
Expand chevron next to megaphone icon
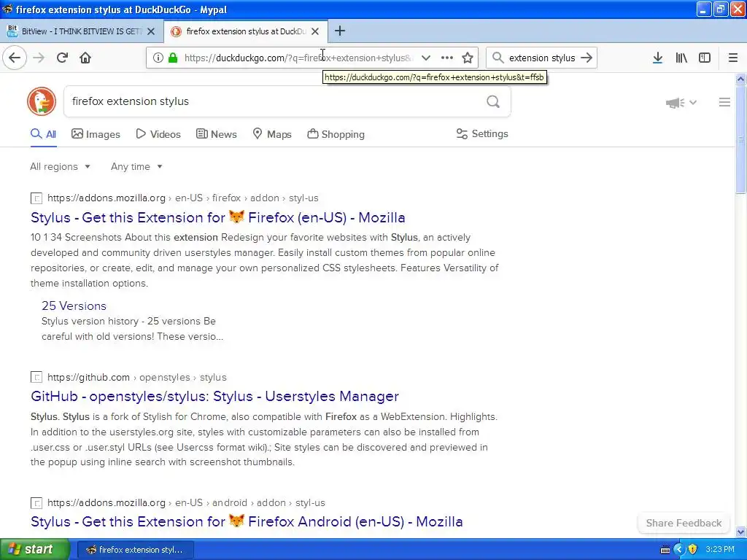coord(693,102)
